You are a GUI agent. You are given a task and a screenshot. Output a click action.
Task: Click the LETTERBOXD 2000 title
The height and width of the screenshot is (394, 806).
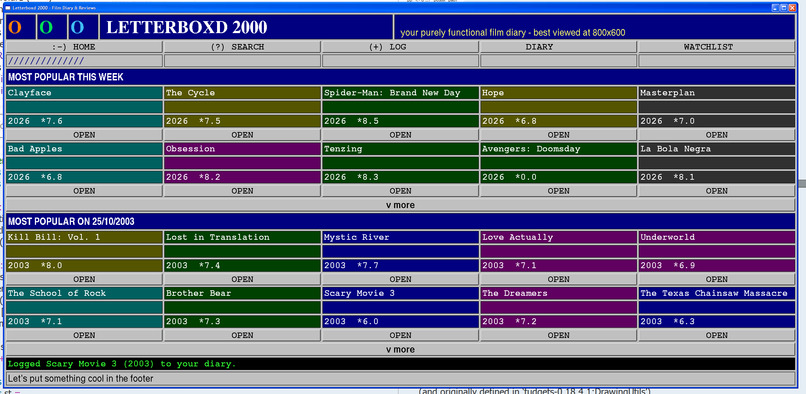187,27
